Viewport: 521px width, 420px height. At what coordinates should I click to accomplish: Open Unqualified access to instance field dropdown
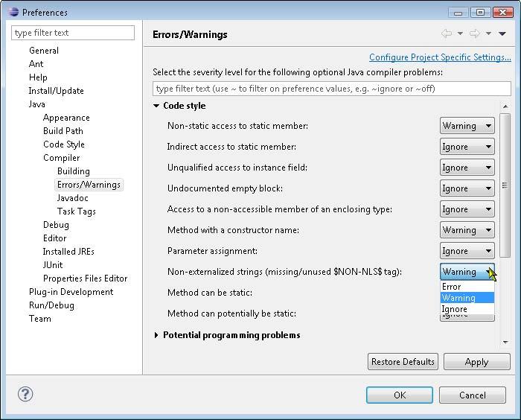coord(467,168)
